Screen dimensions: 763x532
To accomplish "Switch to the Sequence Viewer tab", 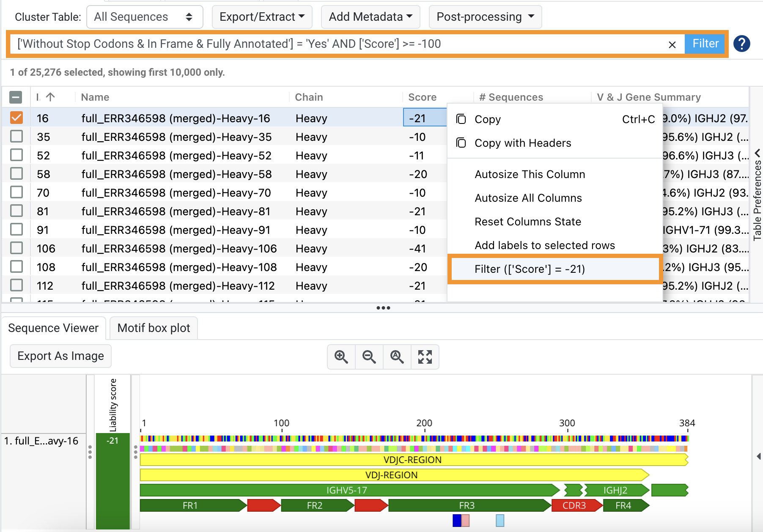I will click(53, 328).
